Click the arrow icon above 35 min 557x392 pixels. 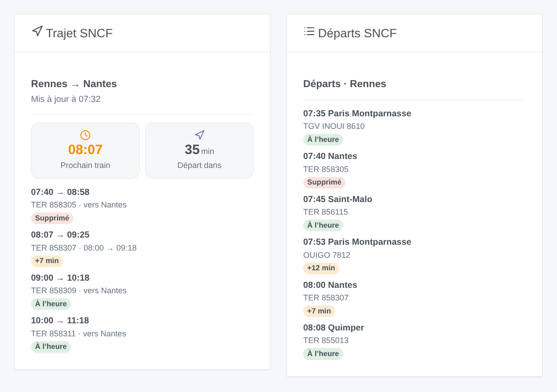199,135
